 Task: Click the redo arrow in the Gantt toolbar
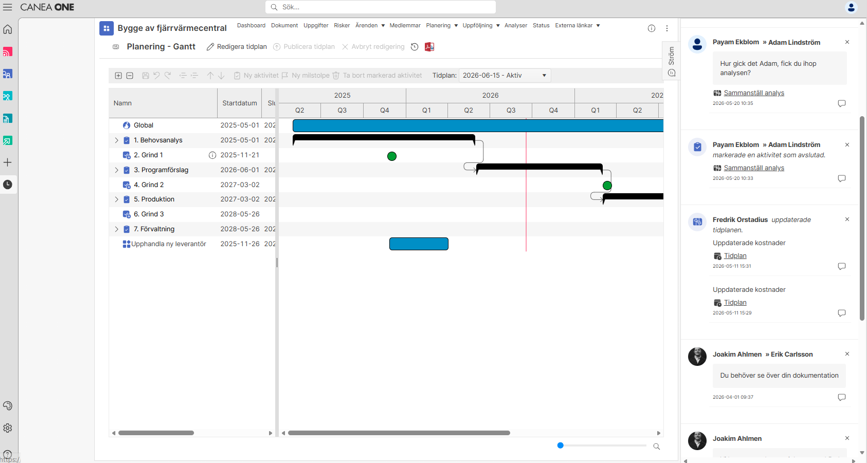[168, 76]
